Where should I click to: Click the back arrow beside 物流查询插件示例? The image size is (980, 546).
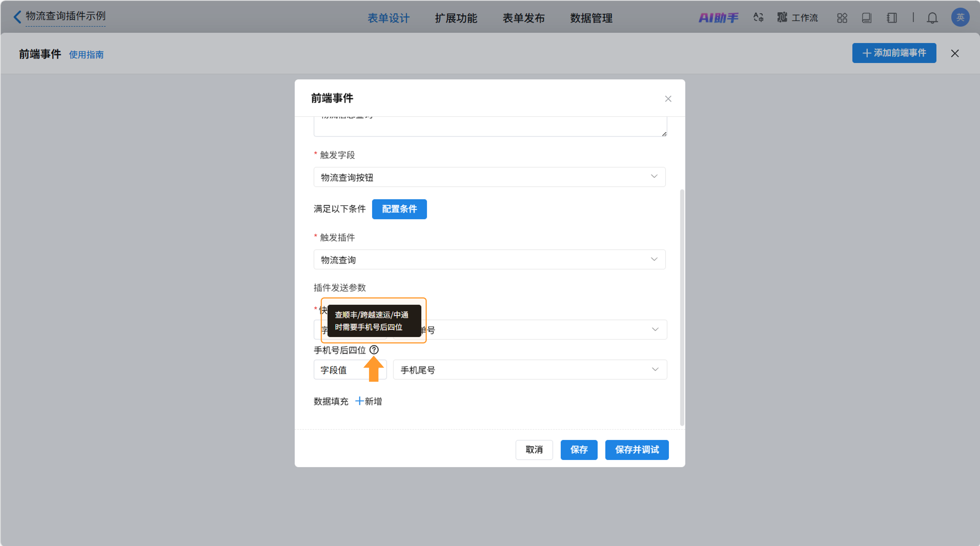17,17
